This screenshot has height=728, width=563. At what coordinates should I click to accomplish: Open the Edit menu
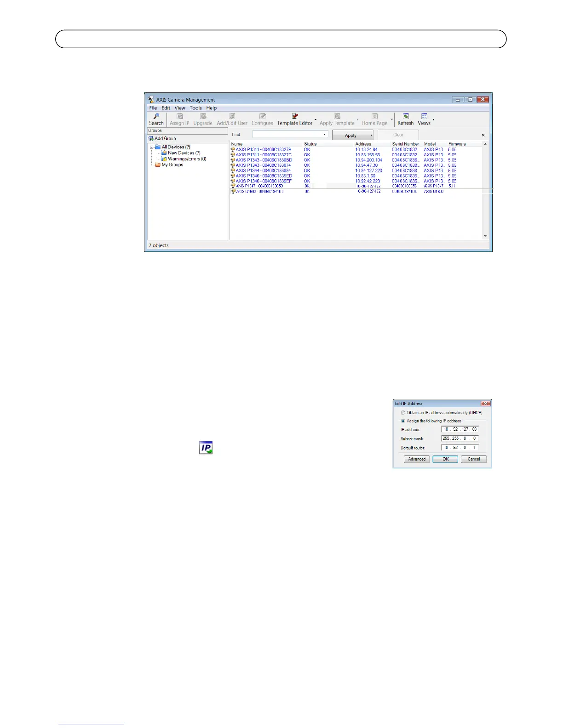click(x=166, y=108)
